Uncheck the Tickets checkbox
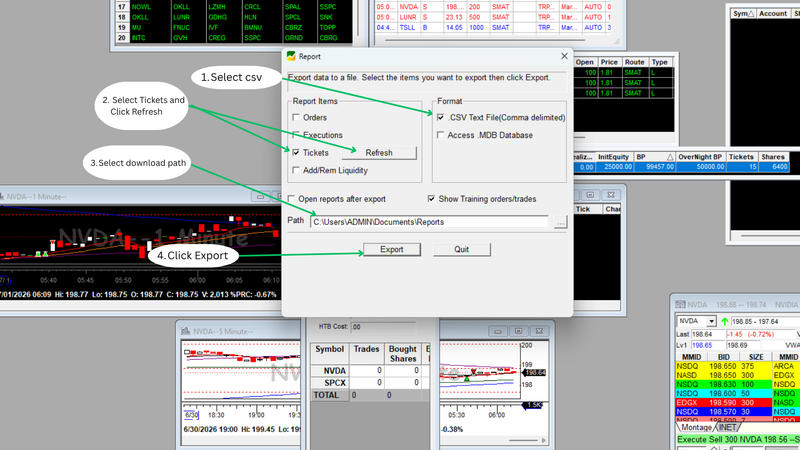 296,153
